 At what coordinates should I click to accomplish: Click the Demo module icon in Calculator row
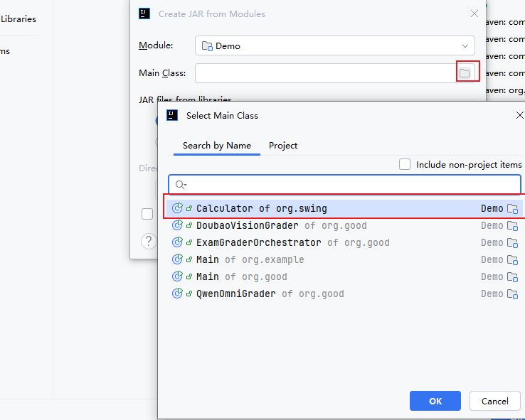pyautogui.click(x=512, y=209)
